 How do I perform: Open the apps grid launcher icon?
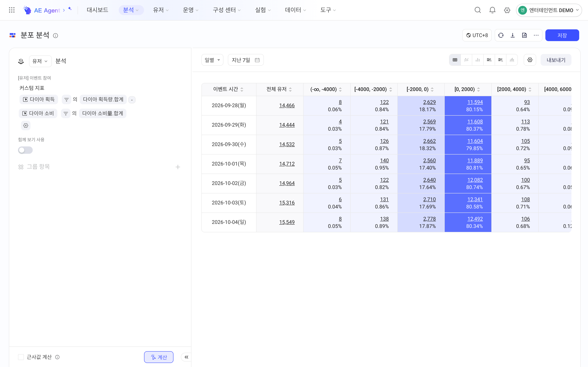pos(12,10)
